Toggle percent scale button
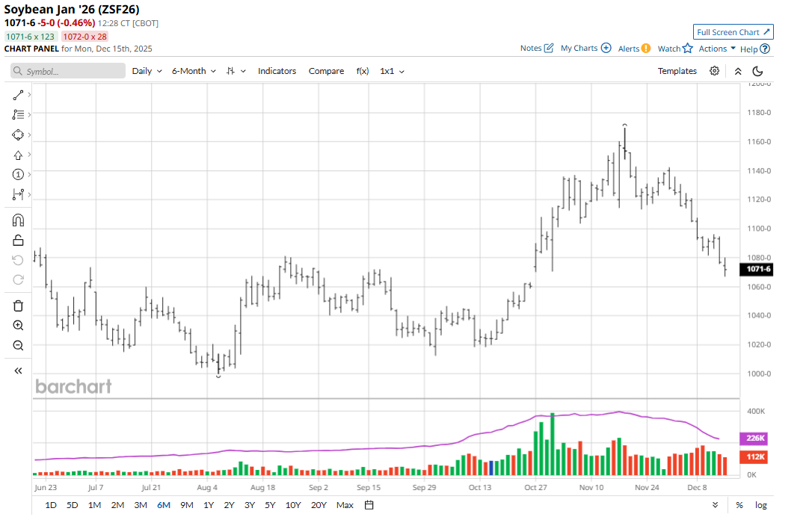Image resolution: width=812 pixels, height=523 pixels. click(739, 505)
